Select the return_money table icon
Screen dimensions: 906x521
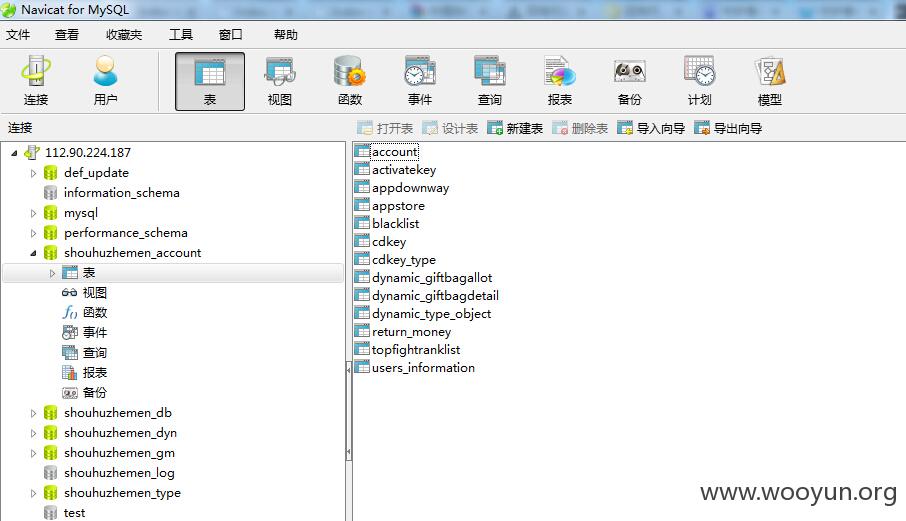coord(362,332)
